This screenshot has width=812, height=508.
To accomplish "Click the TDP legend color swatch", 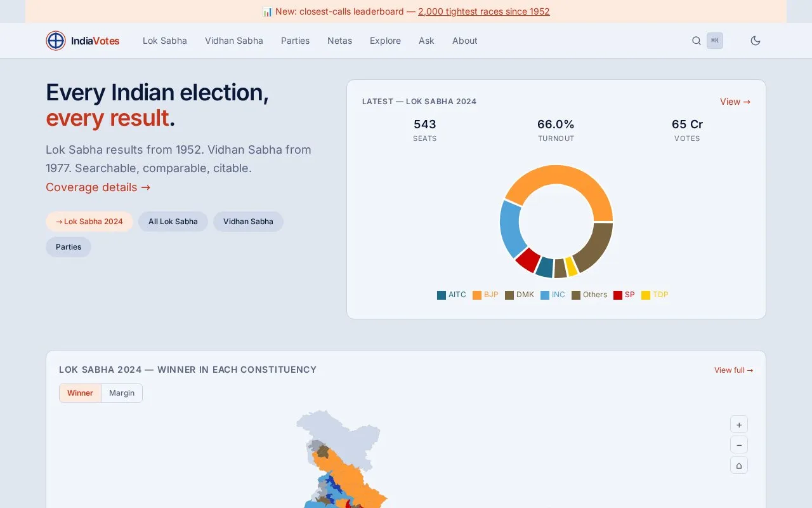I will point(646,295).
